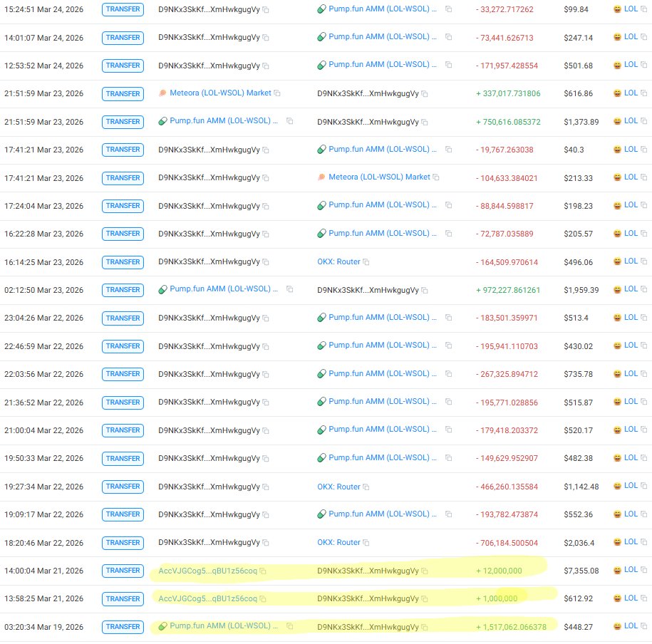
Task: Click TRANSFER badge in 22:03:56 Mar 22 row
Action: (123, 374)
